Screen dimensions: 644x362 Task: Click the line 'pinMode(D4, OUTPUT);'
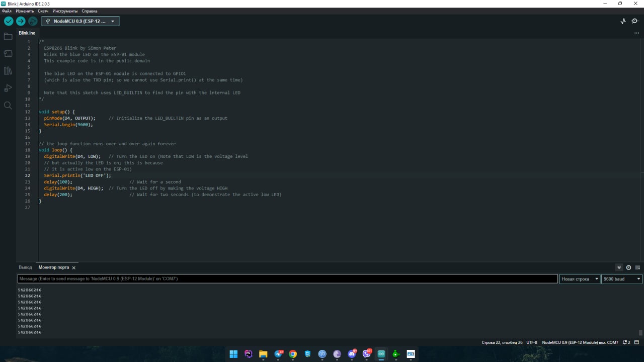69,118
